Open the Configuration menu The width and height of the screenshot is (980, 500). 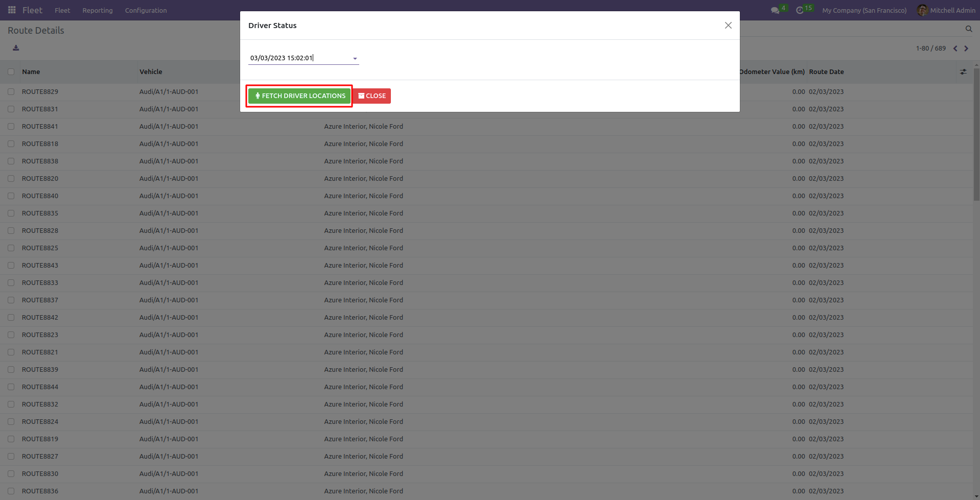point(146,10)
